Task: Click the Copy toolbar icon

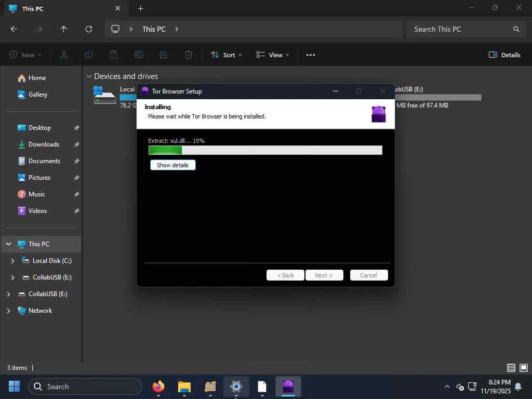Action: click(x=89, y=55)
